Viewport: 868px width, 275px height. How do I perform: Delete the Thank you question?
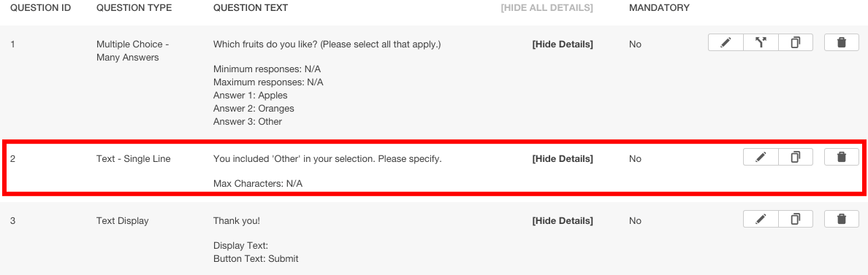(842, 220)
